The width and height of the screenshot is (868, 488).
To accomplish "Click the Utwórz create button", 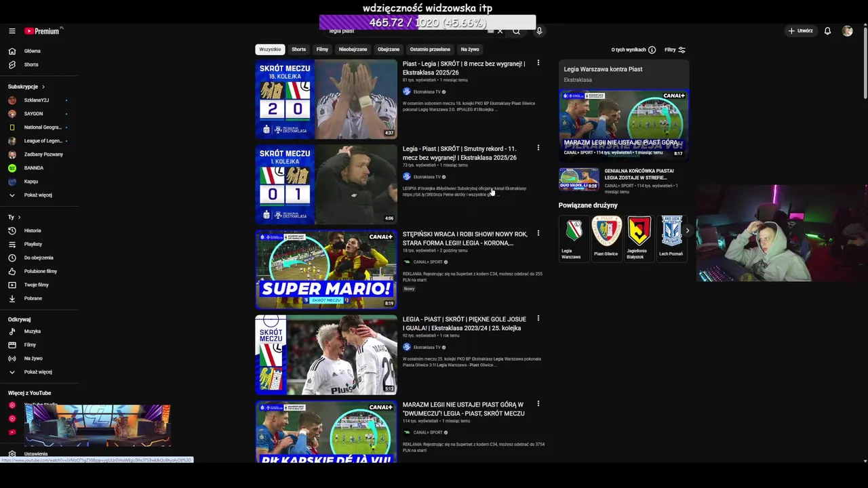I will [x=801, y=31].
